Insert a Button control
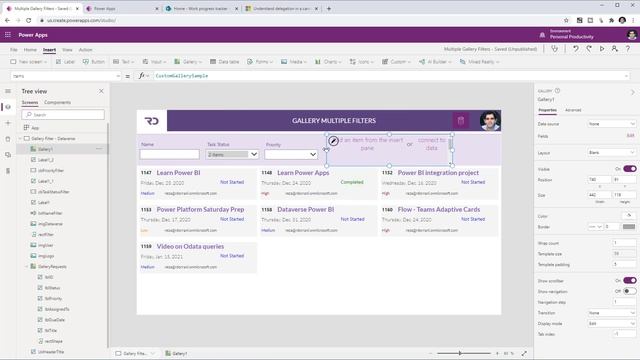Image resolution: width=640 pixels, height=360 pixels. click(x=93, y=62)
